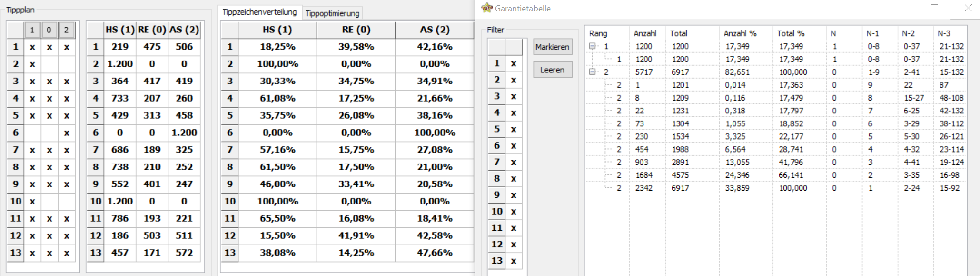Screen dimensions: 980x276
Task: Collapse the Rang 2 tree node
Action: 593,72
